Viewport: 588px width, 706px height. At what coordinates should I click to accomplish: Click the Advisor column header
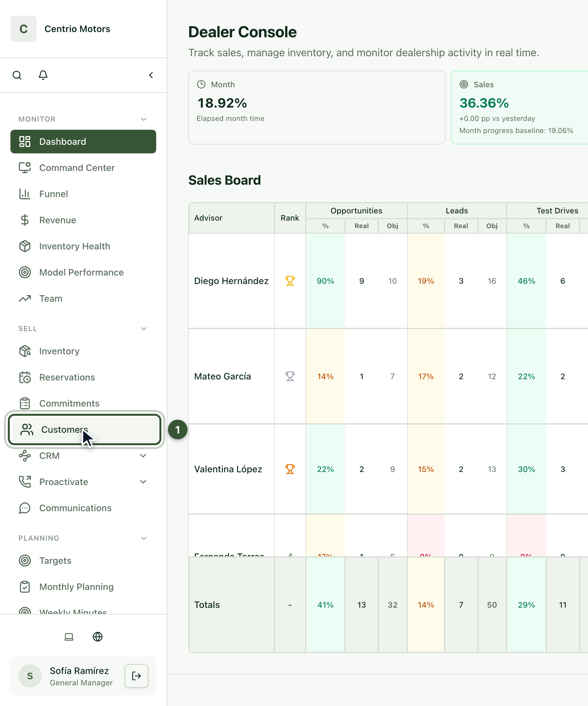pyautogui.click(x=232, y=218)
